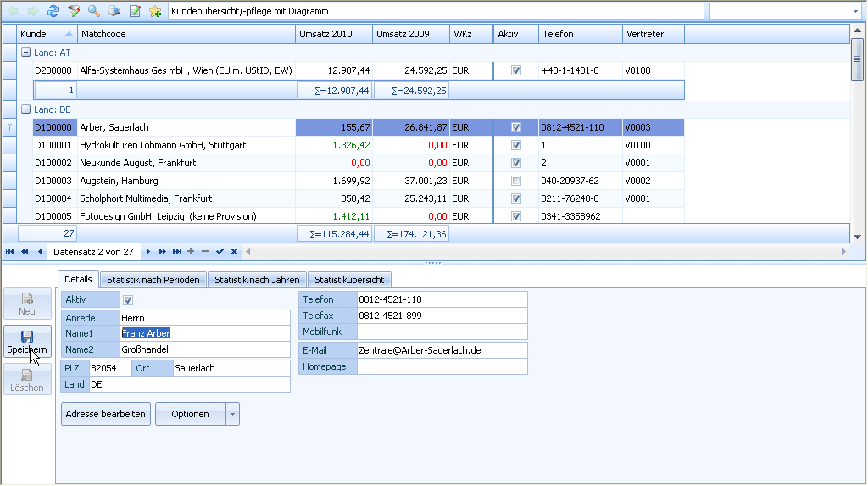The width and height of the screenshot is (868, 486).
Task: Click the printer icon in toolbar
Action: pos(114,10)
